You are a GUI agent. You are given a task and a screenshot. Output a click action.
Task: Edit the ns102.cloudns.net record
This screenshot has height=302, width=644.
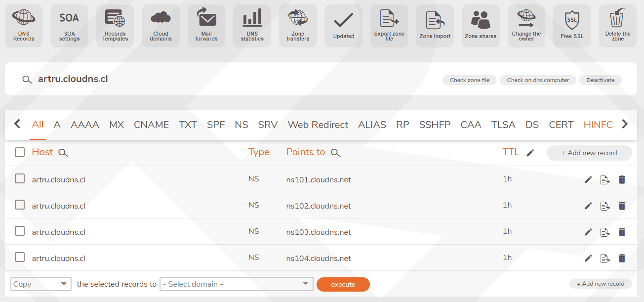[x=588, y=206]
